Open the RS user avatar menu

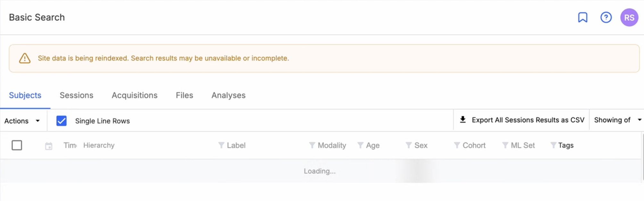pos(629,17)
